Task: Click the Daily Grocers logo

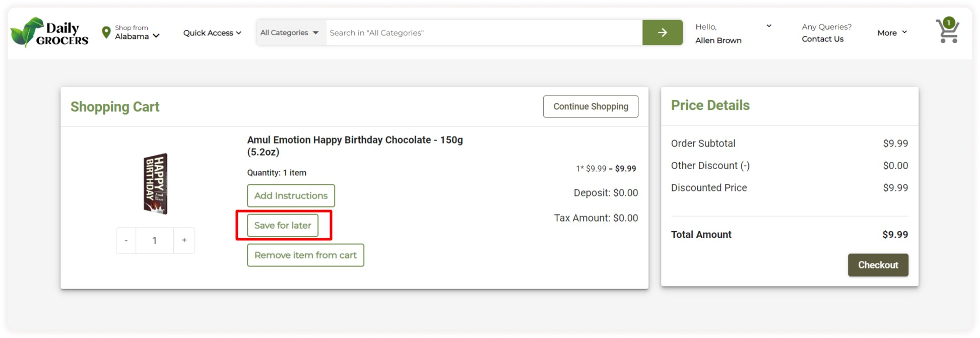Action: (x=49, y=33)
